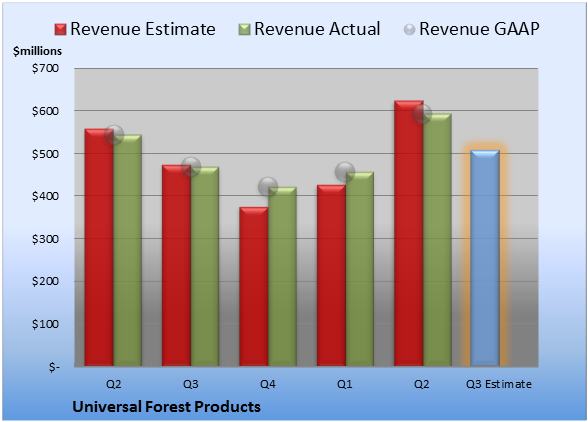Select the red estimate bar for Q1
Screen dimensions: 588x422
(332, 275)
